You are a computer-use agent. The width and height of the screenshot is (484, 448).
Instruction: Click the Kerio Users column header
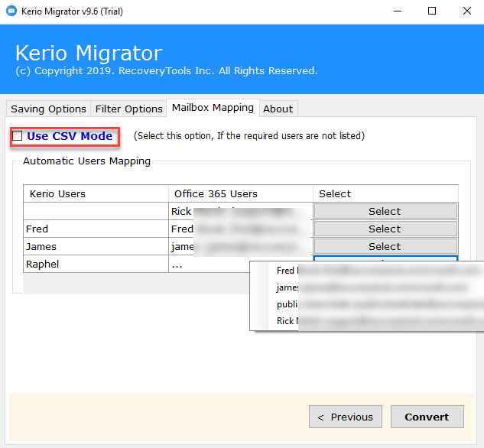(x=96, y=193)
